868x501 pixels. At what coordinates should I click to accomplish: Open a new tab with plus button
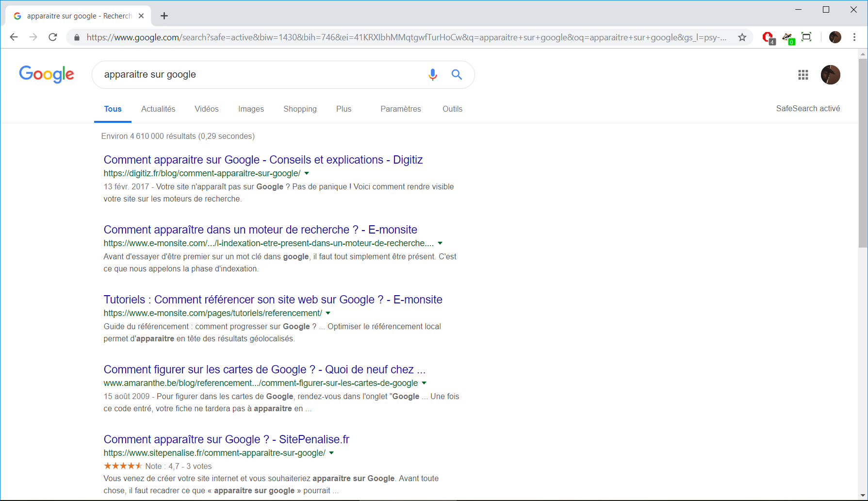[x=164, y=16]
